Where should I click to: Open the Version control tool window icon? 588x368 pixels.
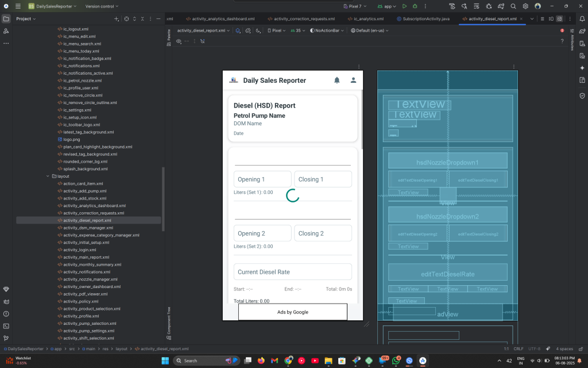(6, 338)
